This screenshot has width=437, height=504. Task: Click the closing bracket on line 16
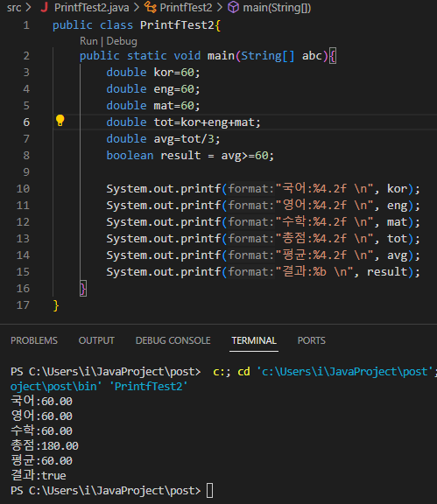83,289
